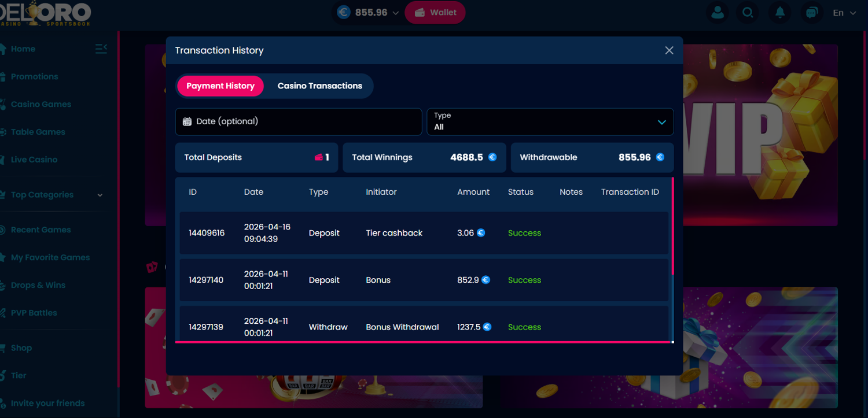Click the Withdrawable 855.96 value
This screenshot has width=868, height=418.
[x=634, y=157]
